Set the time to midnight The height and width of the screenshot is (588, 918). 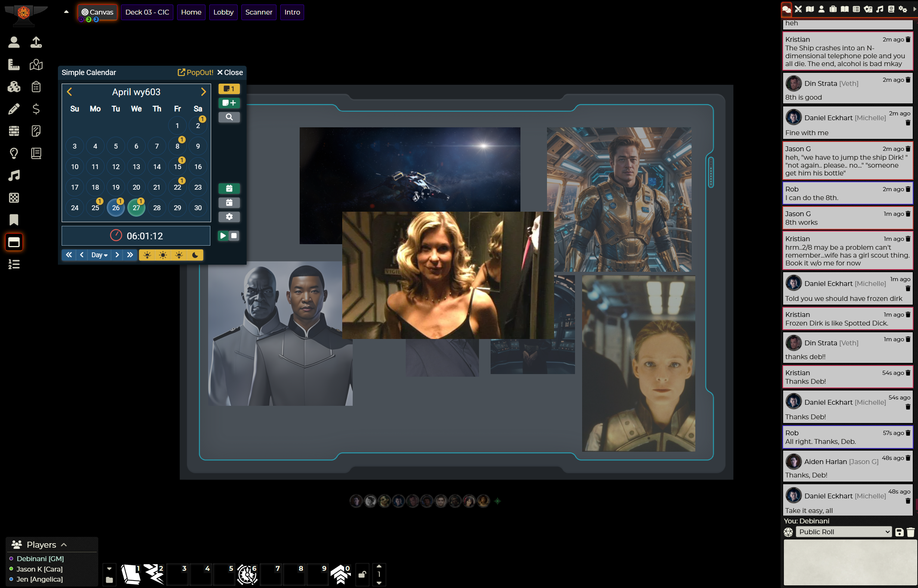pyautogui.click(x=195, y=255)
